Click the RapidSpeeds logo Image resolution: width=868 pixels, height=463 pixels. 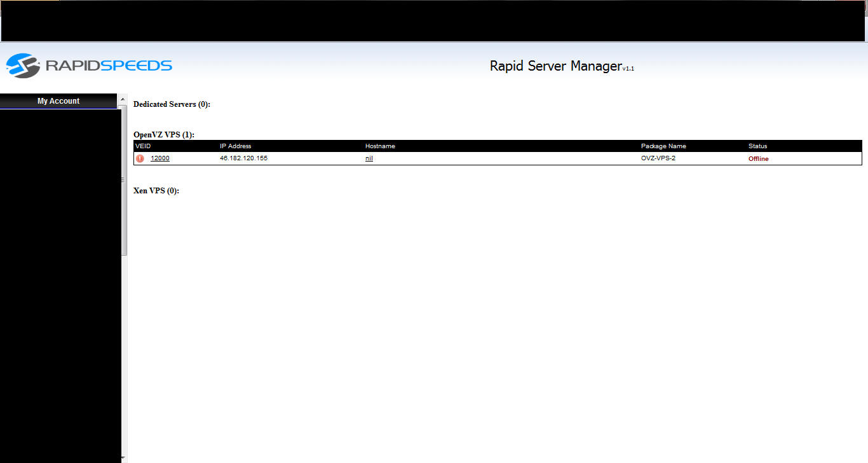click(x=89, y=66)
